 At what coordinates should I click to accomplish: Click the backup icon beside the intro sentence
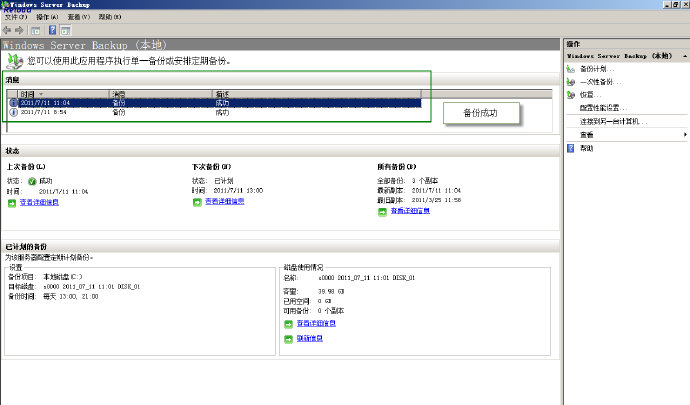(15, 62)
